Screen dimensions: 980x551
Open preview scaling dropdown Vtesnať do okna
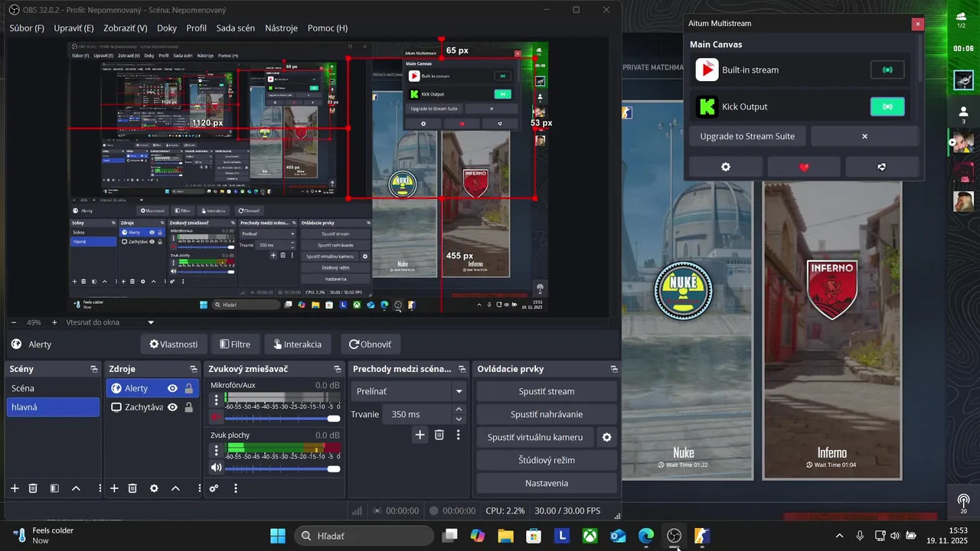[x=110, y=322]
